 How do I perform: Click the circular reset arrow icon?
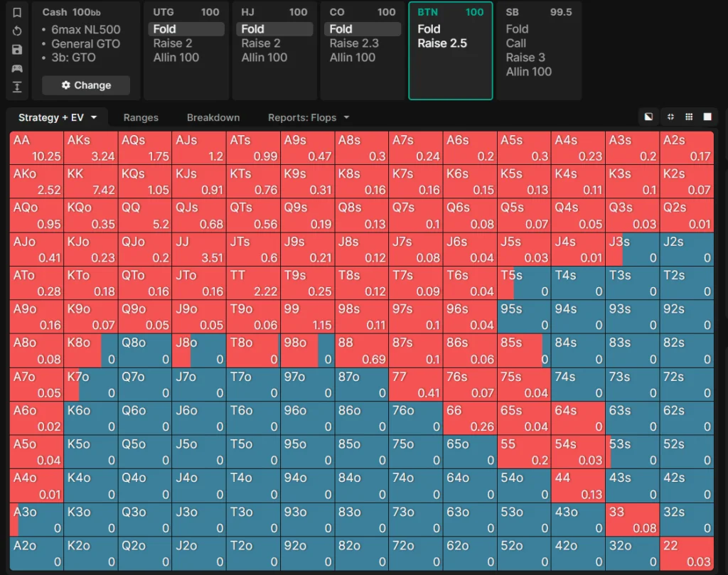pos(17,31)
